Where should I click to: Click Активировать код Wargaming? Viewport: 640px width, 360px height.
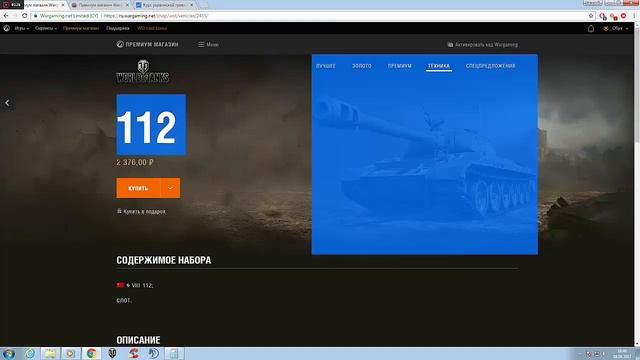(x=482, y=44)
